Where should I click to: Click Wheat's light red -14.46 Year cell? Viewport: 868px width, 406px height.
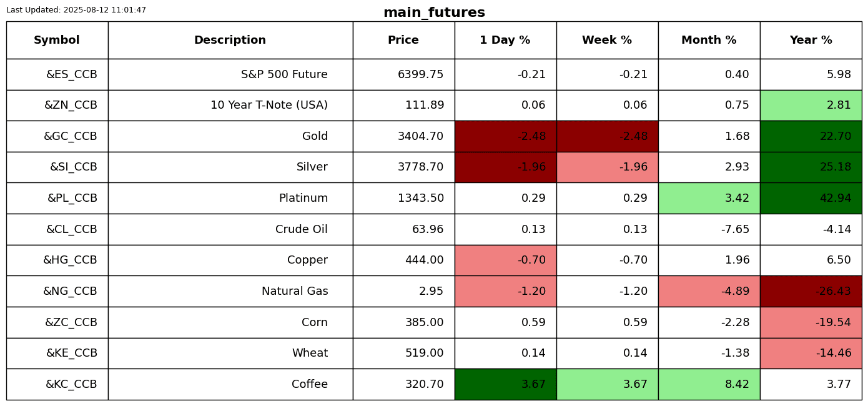tap(811, 353)
